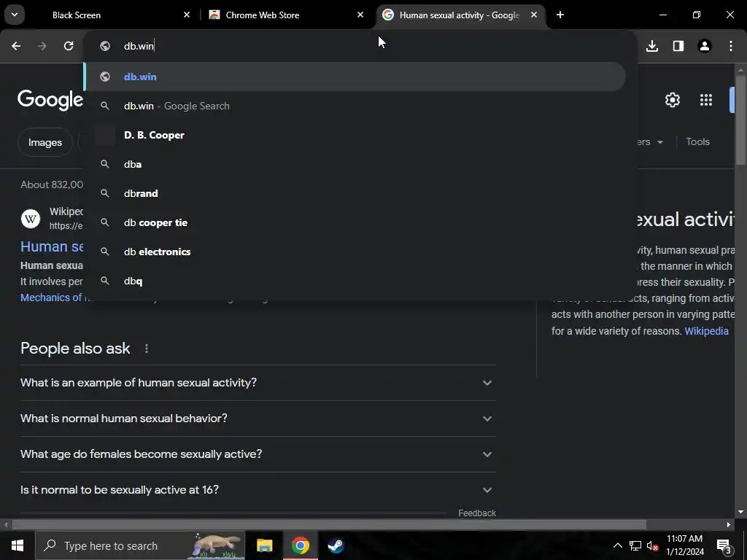Screen dimensions: 747x560
Task: Open the Tools search option
Action: pos(697,141)
